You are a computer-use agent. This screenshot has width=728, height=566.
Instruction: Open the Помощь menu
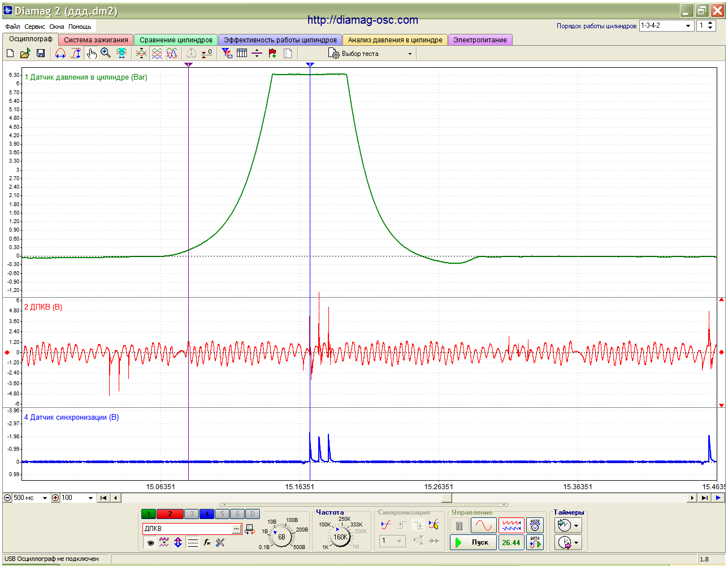pyautogui.click(x=80, y=27)
